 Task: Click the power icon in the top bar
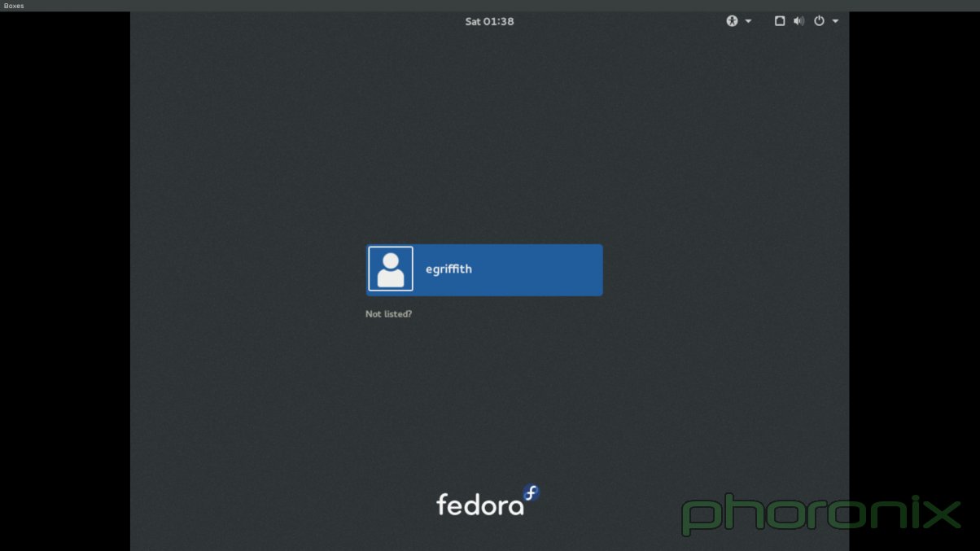pyautogui.click(x=818, y=20)
